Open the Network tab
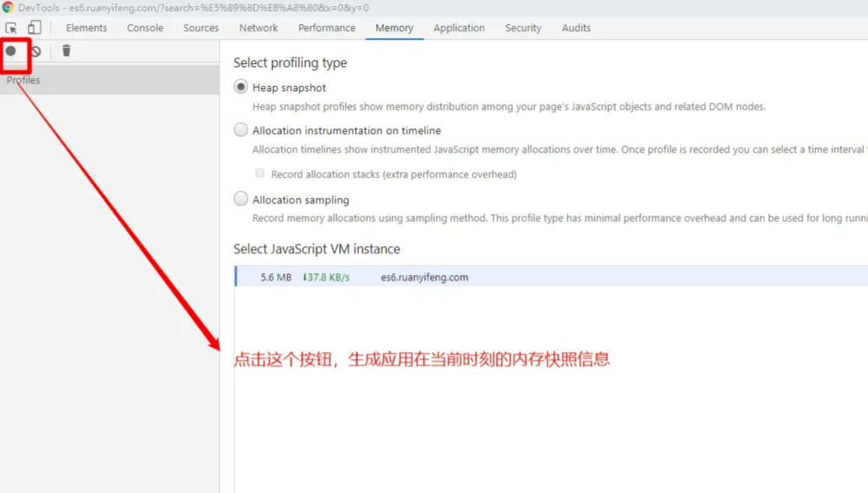Viewport: 868px width, 493px height. 258,28
